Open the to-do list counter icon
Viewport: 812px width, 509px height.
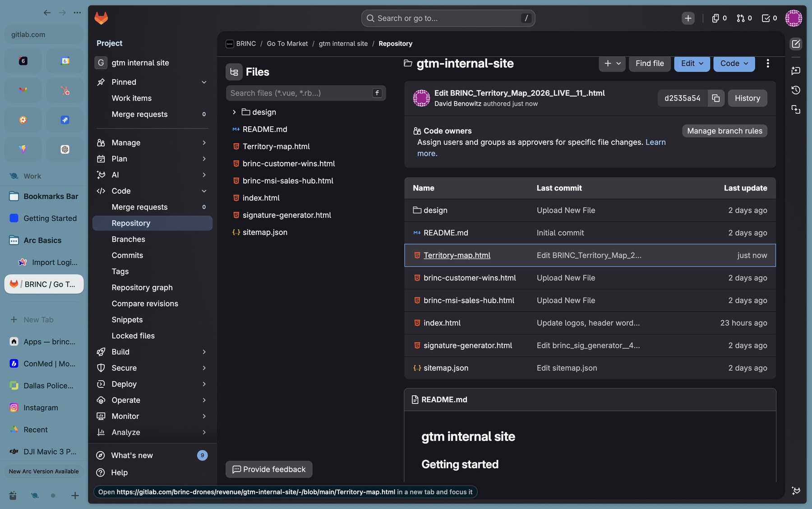click(x=770, y=18)
